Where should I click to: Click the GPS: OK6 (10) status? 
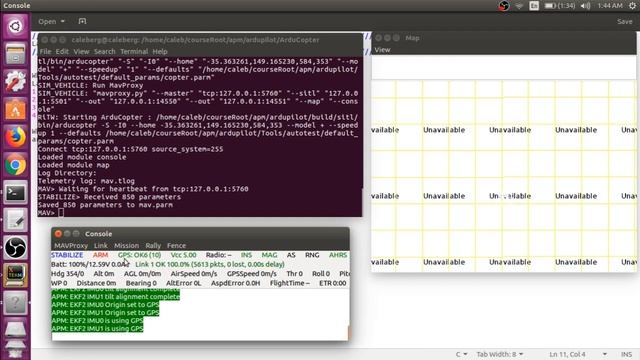140,255
